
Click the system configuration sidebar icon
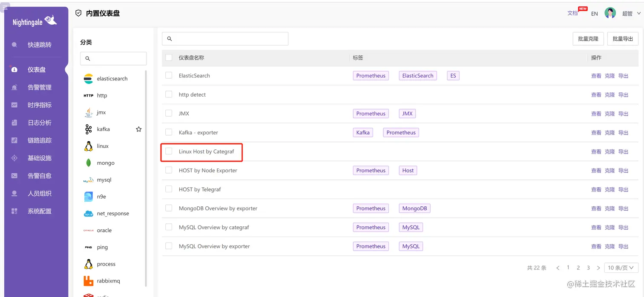pos(14,211)
